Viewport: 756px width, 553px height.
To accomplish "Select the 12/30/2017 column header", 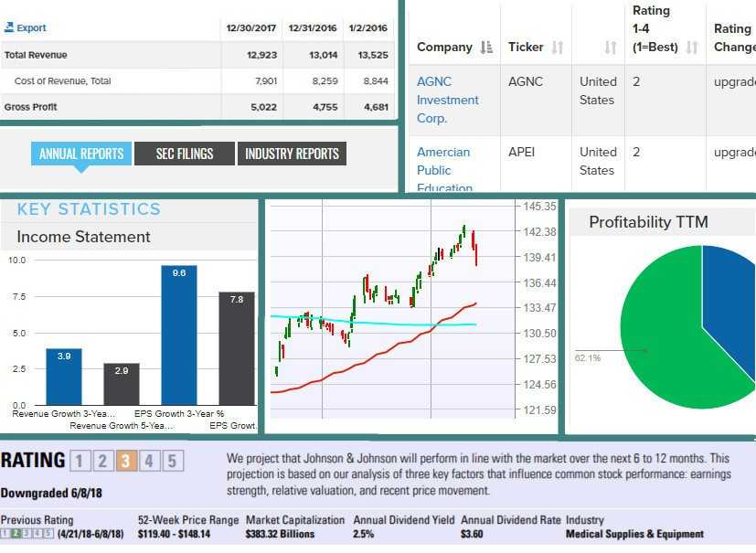I will click(251, 28).
